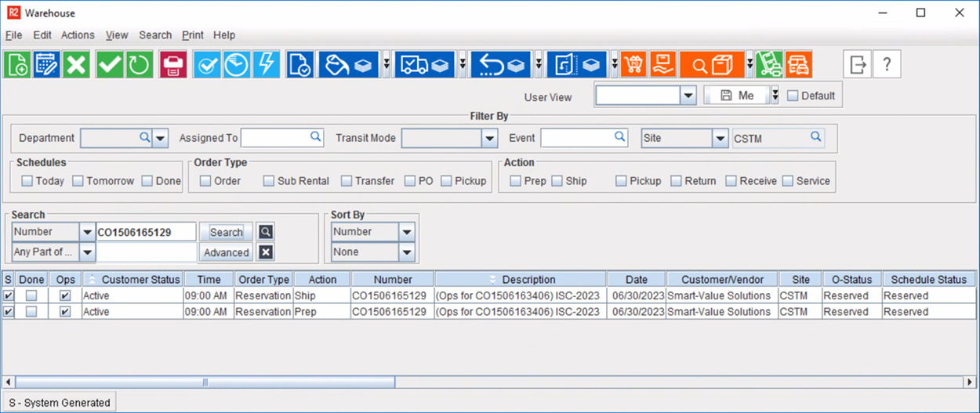Click the orange PO shopping cart icon
Viewport: 980px width, 413px height.
(633, 64)
